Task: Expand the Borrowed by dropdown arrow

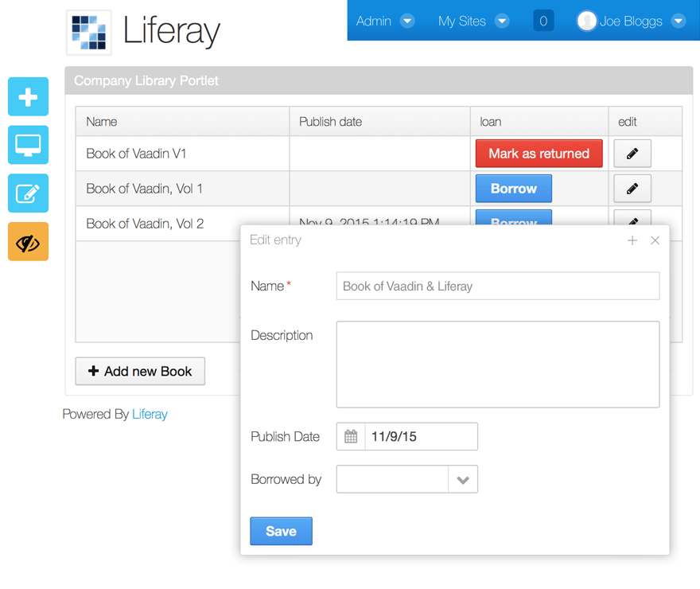Action: click(x=463, y=480)
